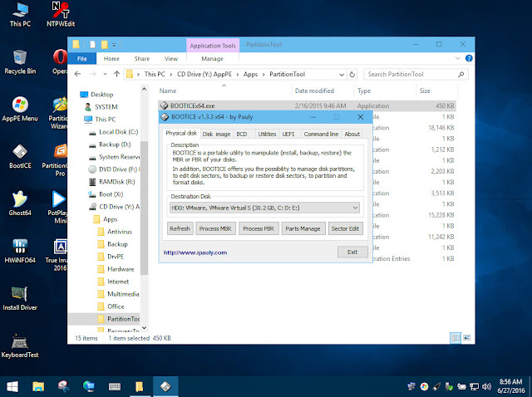Expand path chevron after This PC
This screenshot has width=532, height=397.
tap(171, 74)
